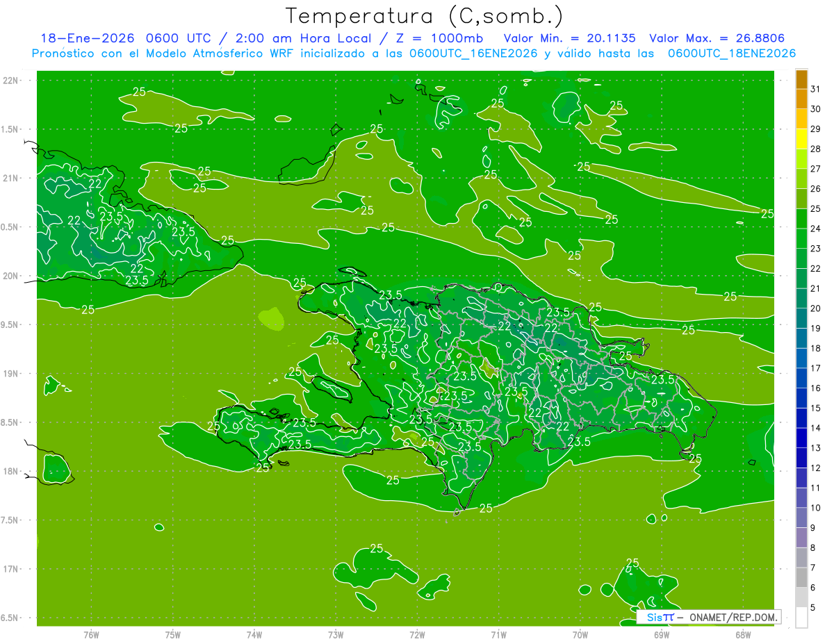Click legend value "19"
The image size is (834, 644).
pyautogui.click(x=816, y=329)
